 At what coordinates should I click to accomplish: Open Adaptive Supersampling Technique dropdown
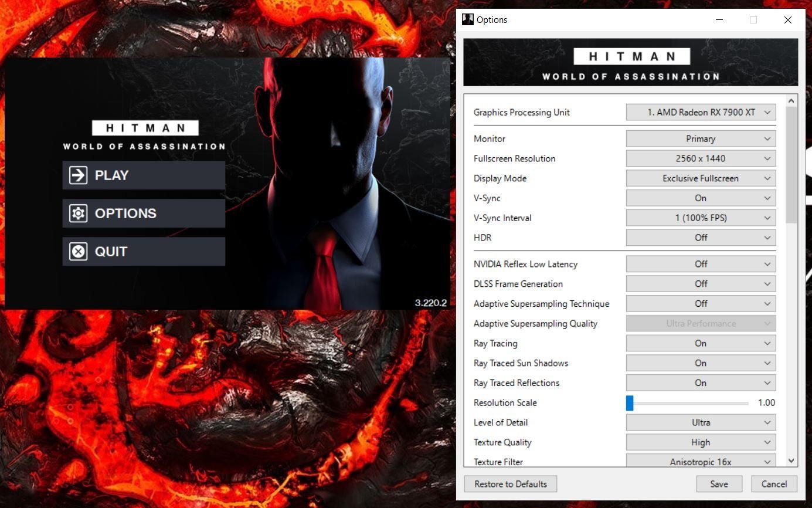point(701,304)
